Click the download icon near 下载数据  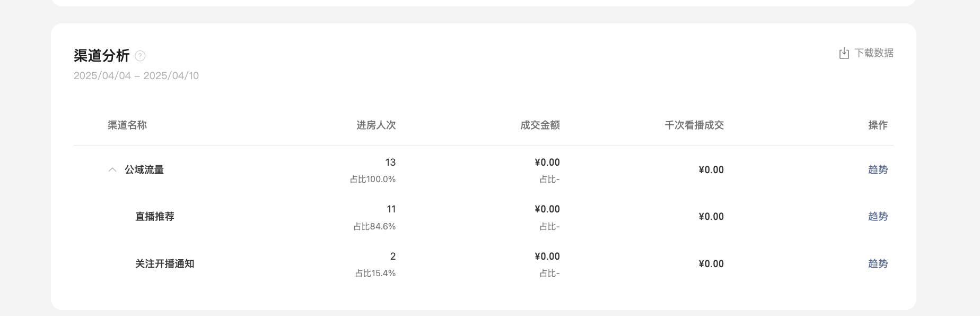pyautogui.click(x=844, y=53)
